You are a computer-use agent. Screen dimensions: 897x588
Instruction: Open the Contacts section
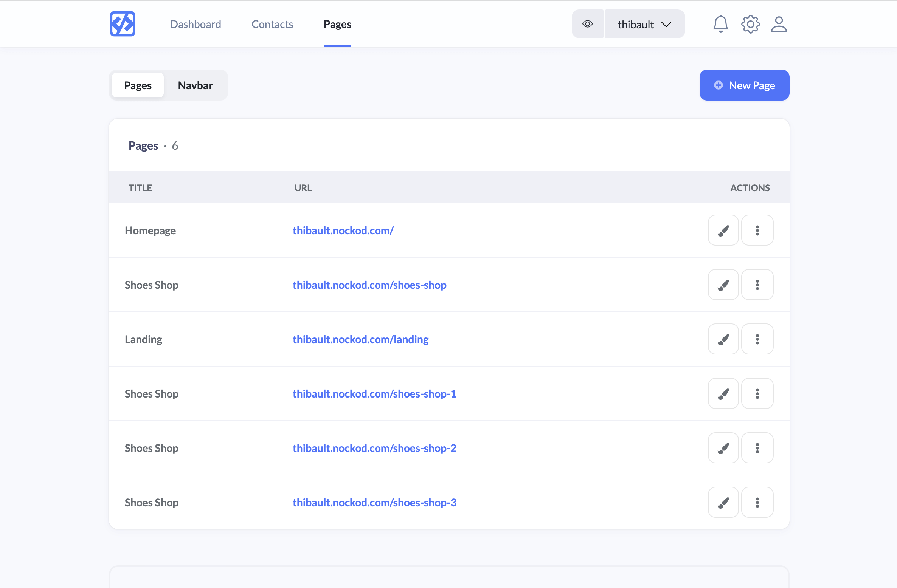[272, 24]
